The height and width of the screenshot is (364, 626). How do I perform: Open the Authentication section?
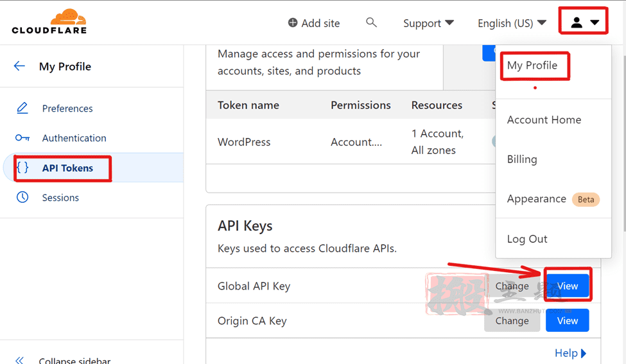tap(74, 138)
